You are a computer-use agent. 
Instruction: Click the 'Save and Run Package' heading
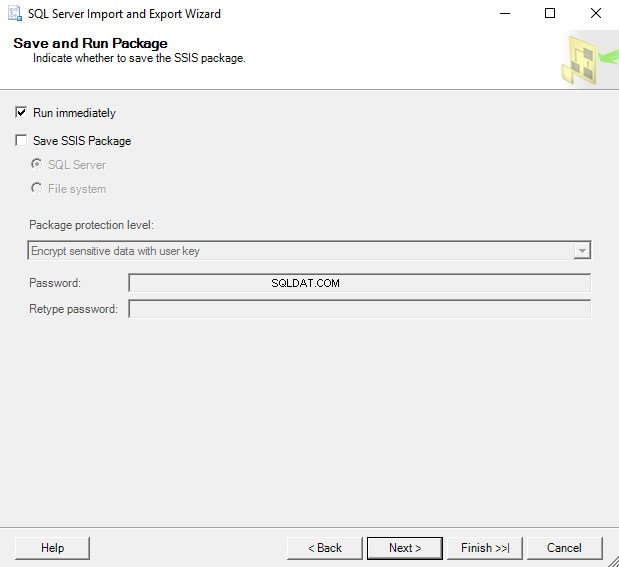tap(90, 43)
